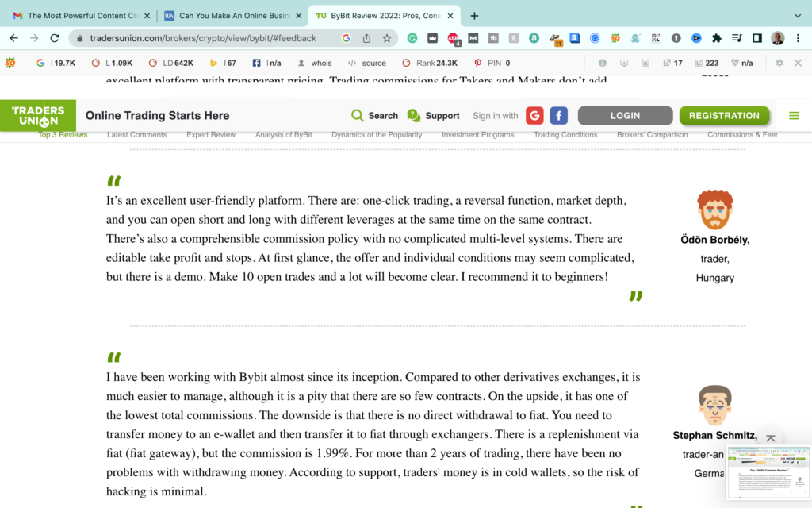Go back to the previous page
Screen dimensions: 812x508
14,38
